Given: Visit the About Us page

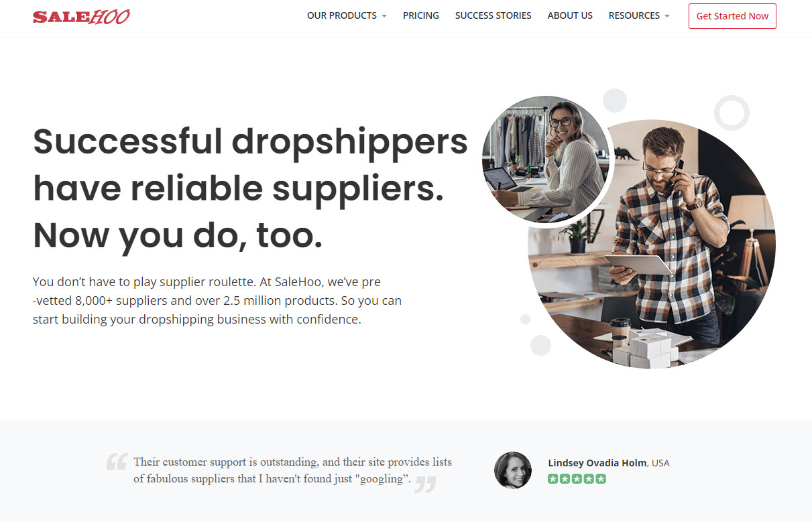Looking at the screenshot, I should click(570, 15).
